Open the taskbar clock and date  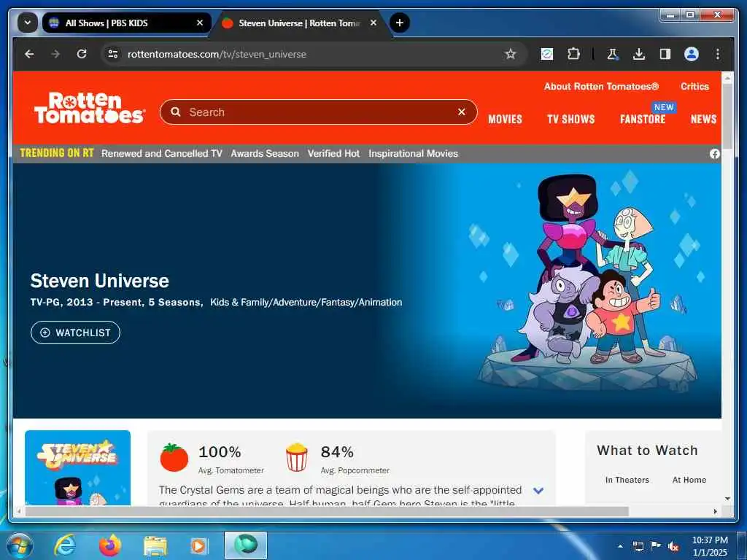point(710,546)
